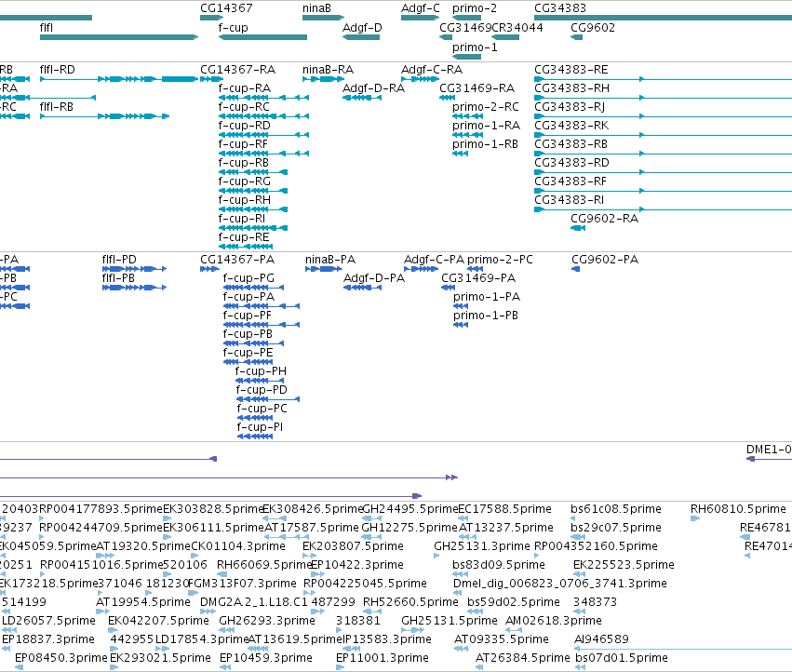Select transcript CG34383-RJ
This screenshot has width=792, height=672.
pos(664,116)
